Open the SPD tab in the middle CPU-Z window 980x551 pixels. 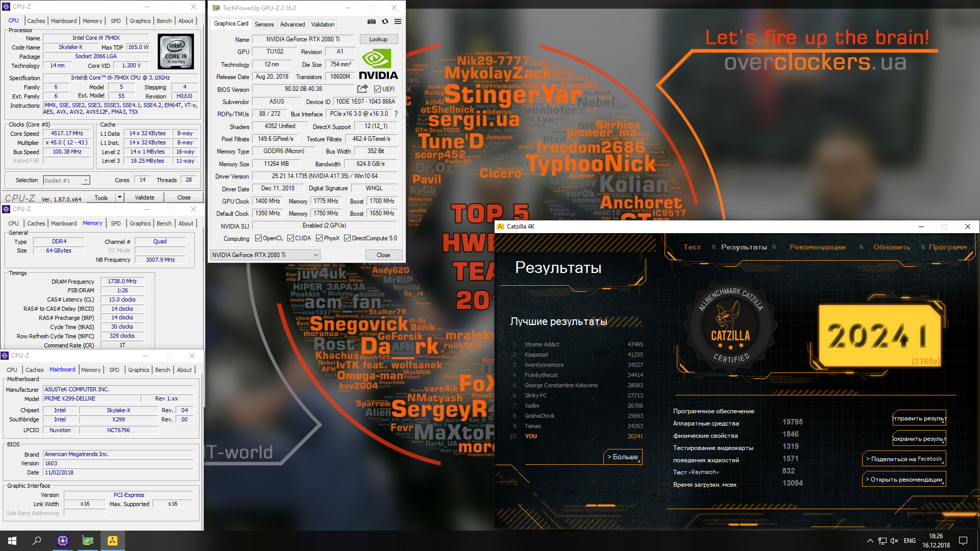tap(116, 223)
